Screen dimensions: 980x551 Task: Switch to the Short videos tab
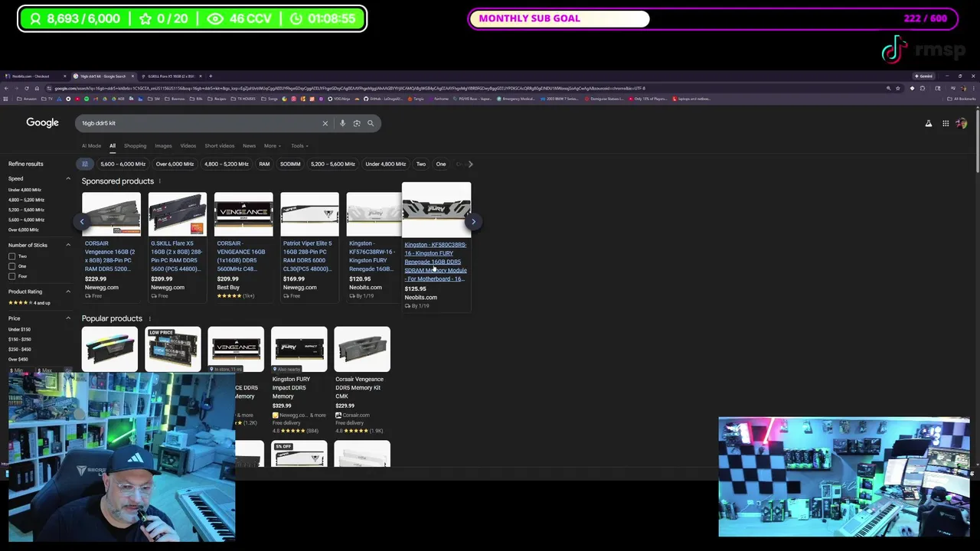pyautogui.click(x=219, y=145)
